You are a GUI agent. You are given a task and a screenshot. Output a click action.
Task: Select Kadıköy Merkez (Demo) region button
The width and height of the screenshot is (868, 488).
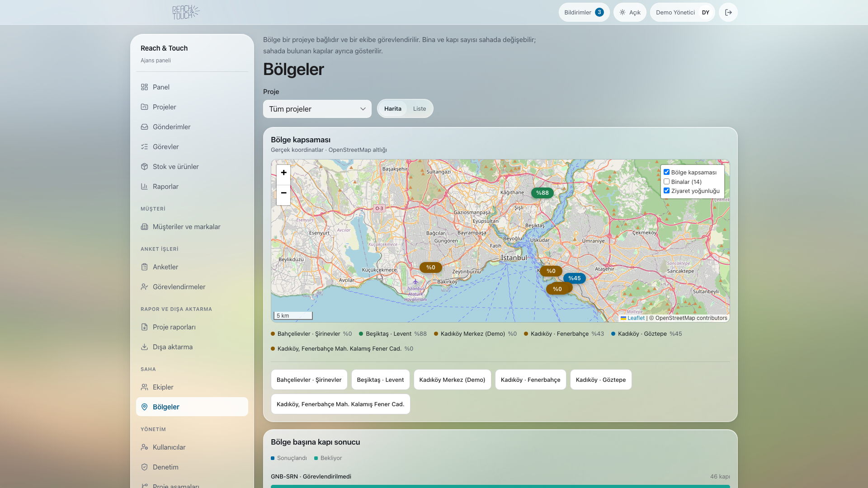point(452,380)
